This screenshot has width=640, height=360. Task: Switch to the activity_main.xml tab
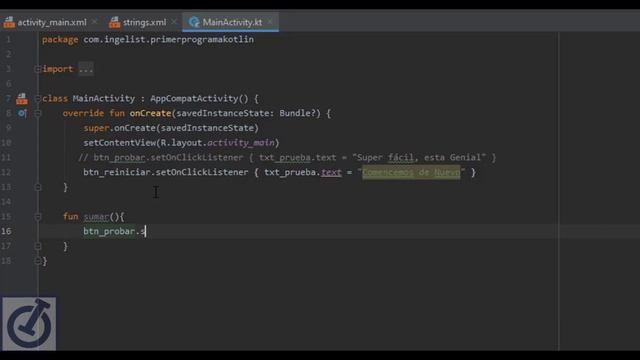52,22
